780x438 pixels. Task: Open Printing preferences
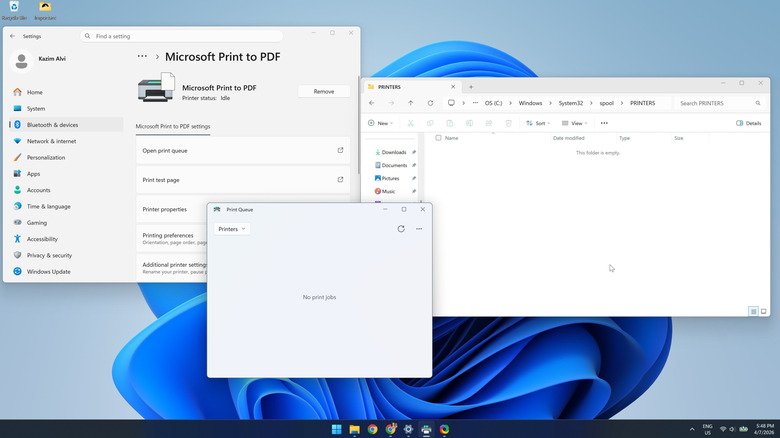(172, 238)
